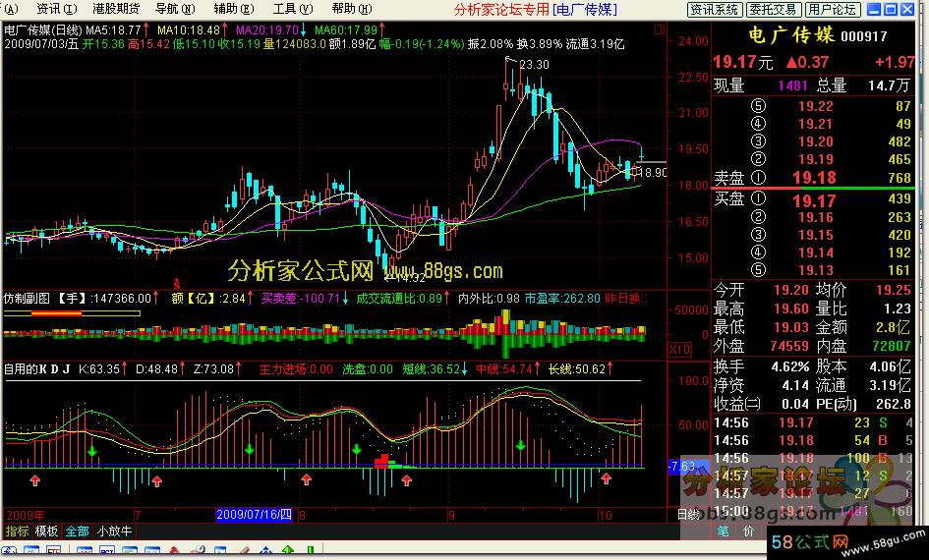Click buy level ③ price 19.15
Image resolution: width=929 pixels, height=560 pixels.
click(815, 235)
